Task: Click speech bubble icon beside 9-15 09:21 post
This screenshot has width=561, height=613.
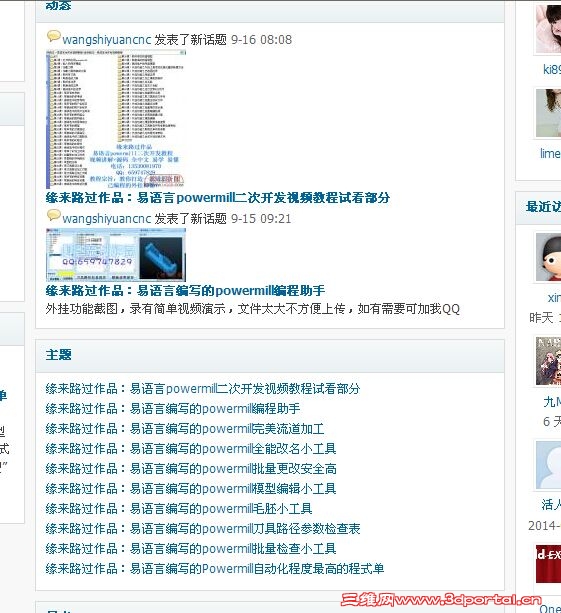Action: pos(54,215)
